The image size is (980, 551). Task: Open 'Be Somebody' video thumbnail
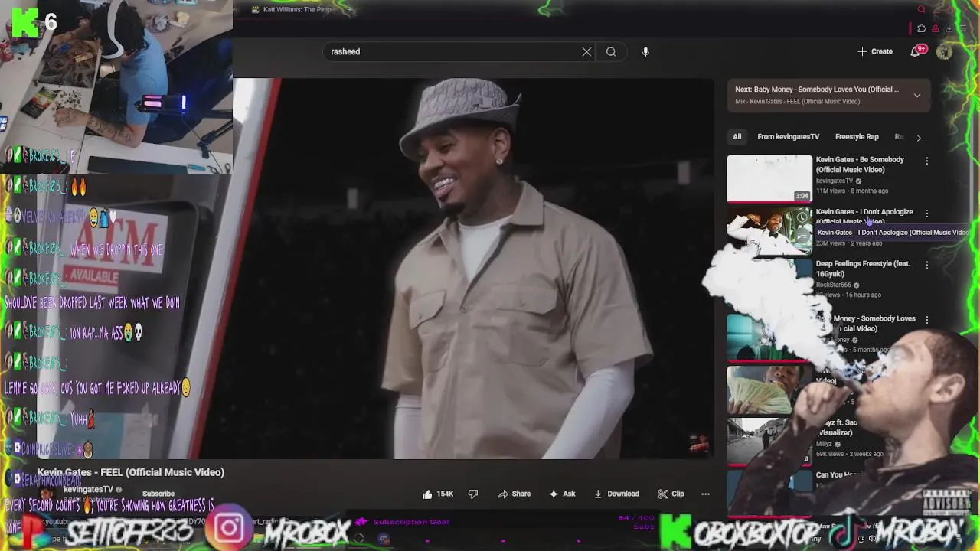click(x=769, y=178)
